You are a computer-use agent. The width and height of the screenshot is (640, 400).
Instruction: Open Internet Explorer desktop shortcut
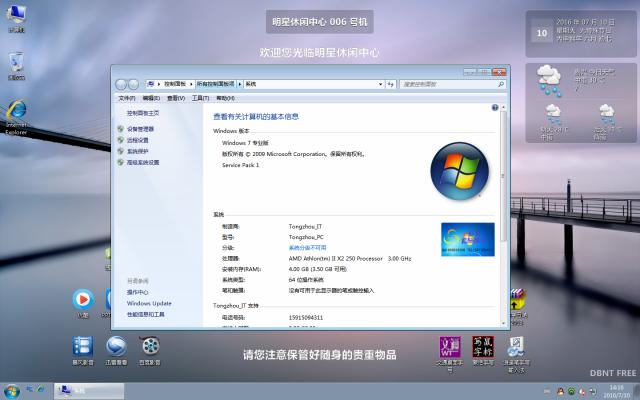[16, 113]
